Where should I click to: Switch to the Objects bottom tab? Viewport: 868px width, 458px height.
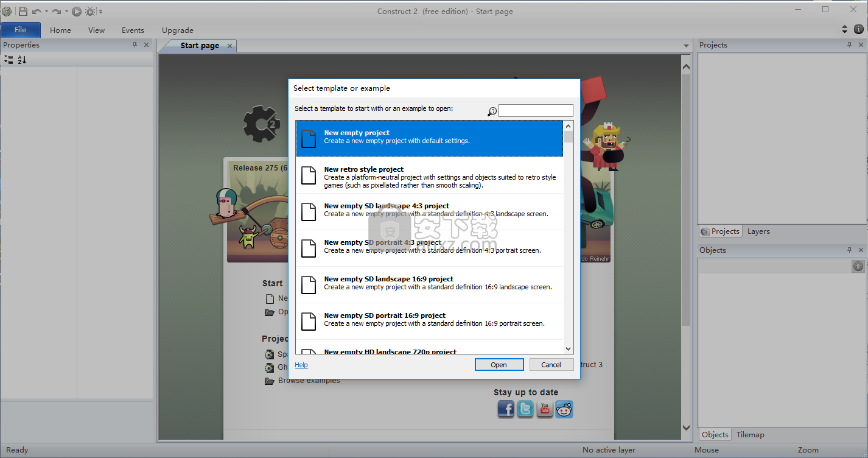[715, 435]
